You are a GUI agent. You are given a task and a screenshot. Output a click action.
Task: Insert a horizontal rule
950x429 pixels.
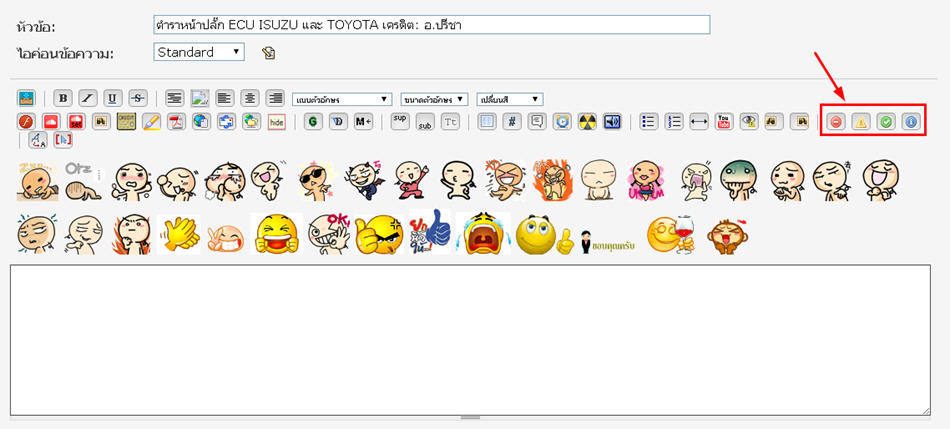(x=699, y=122)
